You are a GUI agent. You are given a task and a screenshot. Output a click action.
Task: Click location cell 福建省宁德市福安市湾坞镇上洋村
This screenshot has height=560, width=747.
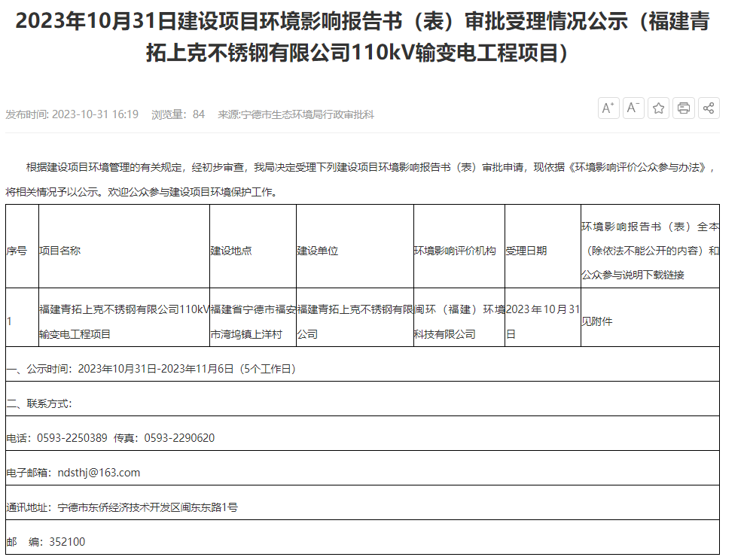click(253, 317)
